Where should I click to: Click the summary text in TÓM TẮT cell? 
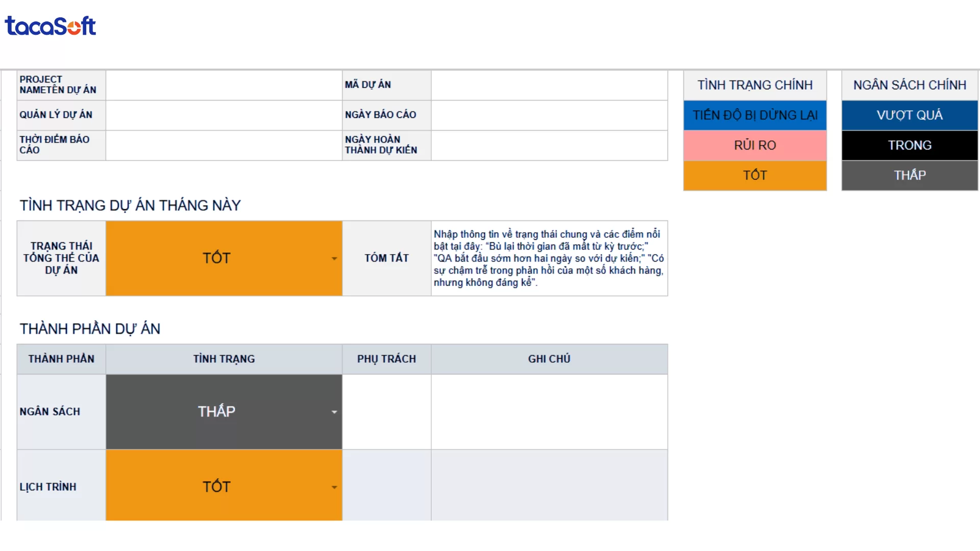coord(549,258)
